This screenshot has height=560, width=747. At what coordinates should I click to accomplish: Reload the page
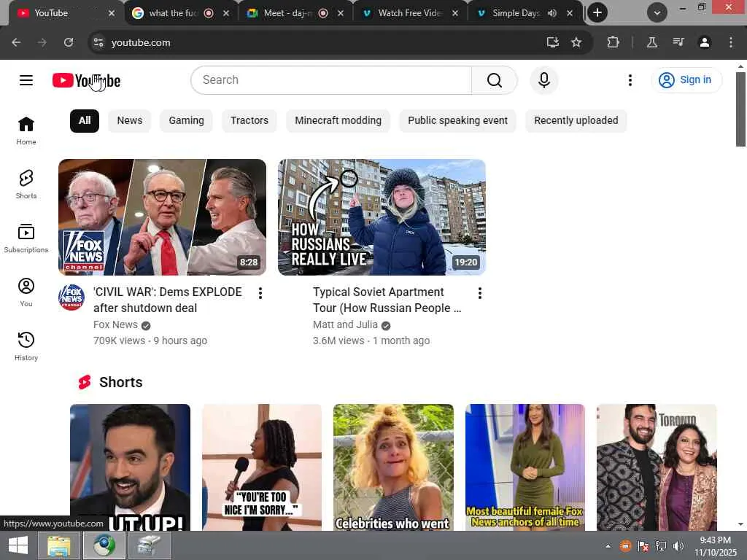pos(69,42)
